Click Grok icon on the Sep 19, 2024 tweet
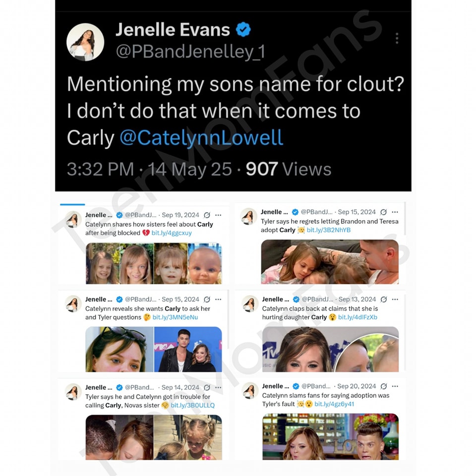476x476 pixels. (207, 215)
